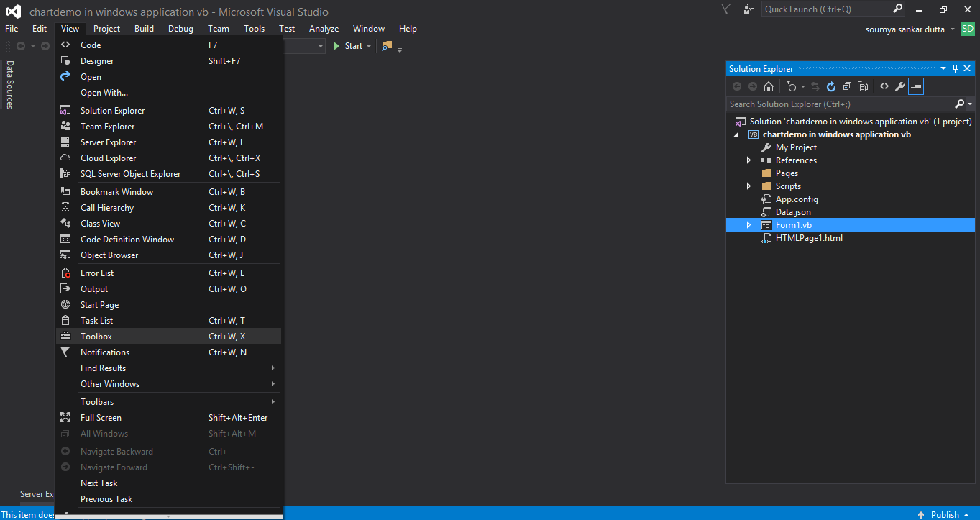The image size is (980, 520).
Task: Toggle auto-hide pin on Solution Explorer
Action: 955,68
